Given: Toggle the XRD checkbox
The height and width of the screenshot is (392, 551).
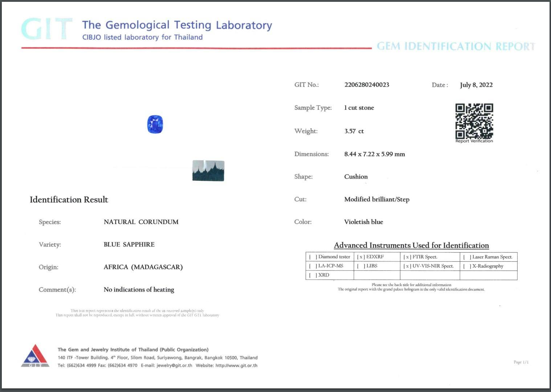Looking at the screenshot, I should pos(313,275).
